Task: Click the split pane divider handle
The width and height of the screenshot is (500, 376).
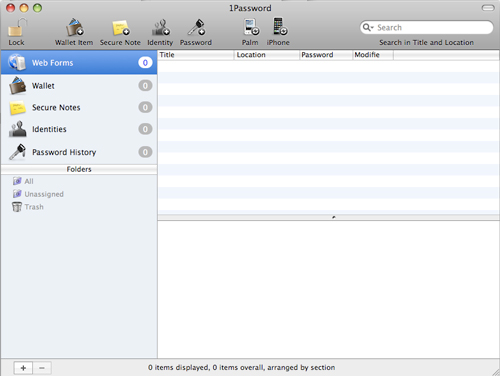Action: point(334,217)
